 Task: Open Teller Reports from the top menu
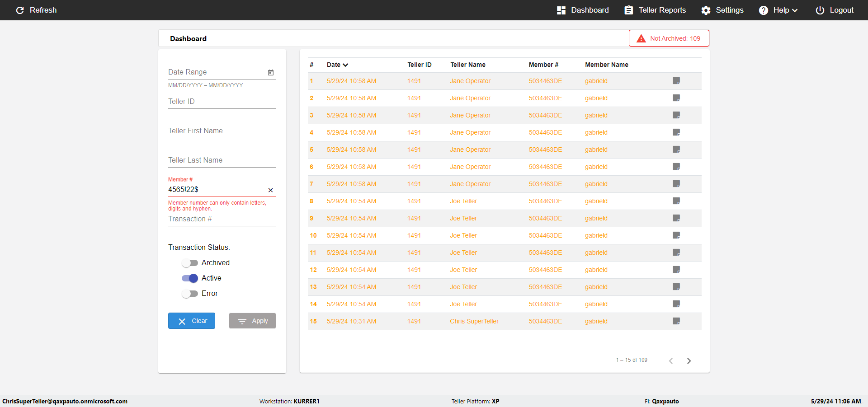pyautogui.click(x=655, y=10)
